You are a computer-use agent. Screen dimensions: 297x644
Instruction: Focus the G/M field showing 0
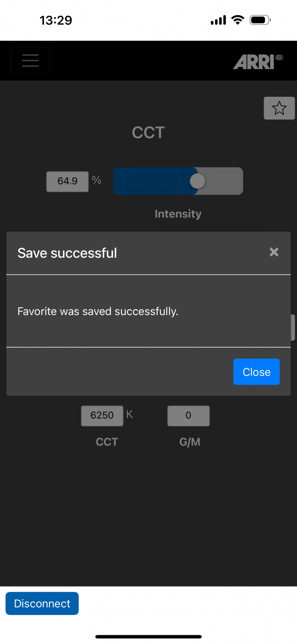pyautogui.click(x=188, y=416)
